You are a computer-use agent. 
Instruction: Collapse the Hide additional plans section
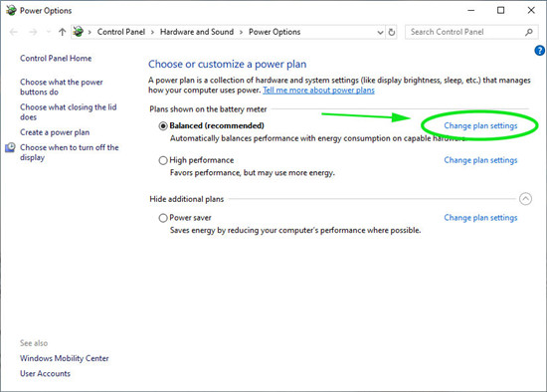(x=525, y=199)
